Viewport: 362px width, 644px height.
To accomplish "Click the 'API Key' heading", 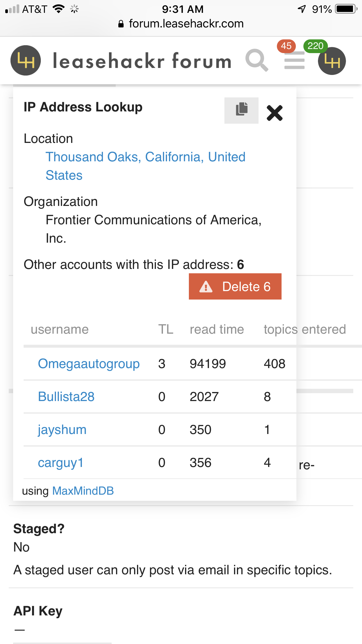I will coord(38,611).
